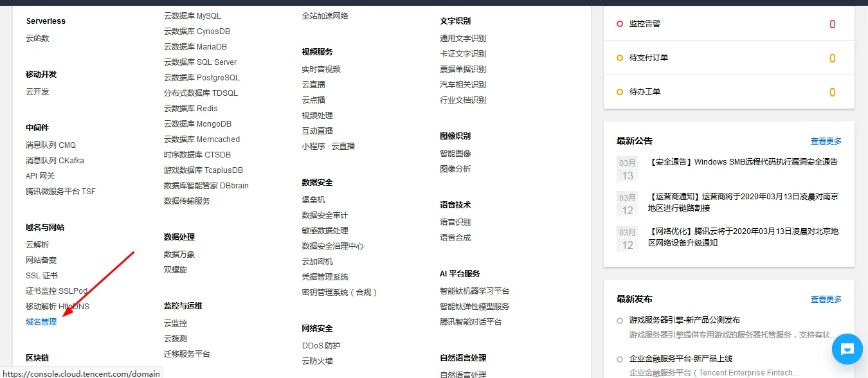Open 数据传输服务 link
Viewport: 868px width, 378px height.
tap(187, 201)
